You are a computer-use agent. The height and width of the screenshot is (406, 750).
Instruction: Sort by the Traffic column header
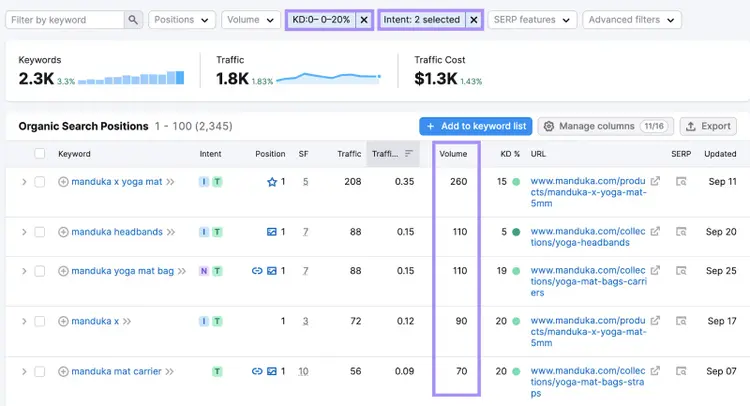coord(349,154)
